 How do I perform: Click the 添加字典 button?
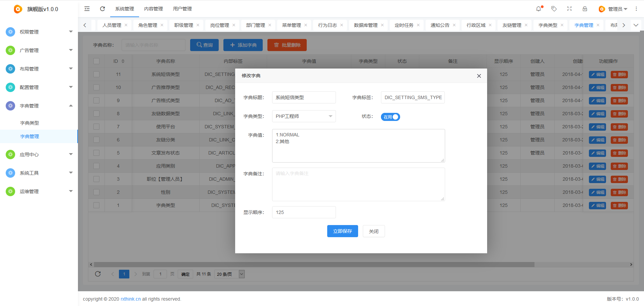click(x=243, y=45)
